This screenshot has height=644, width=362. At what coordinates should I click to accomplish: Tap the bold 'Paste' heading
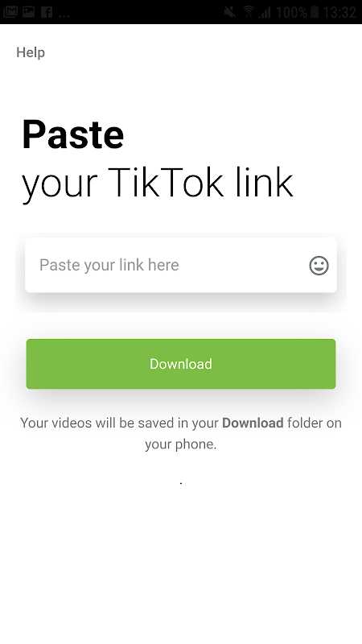click(73, 134)
